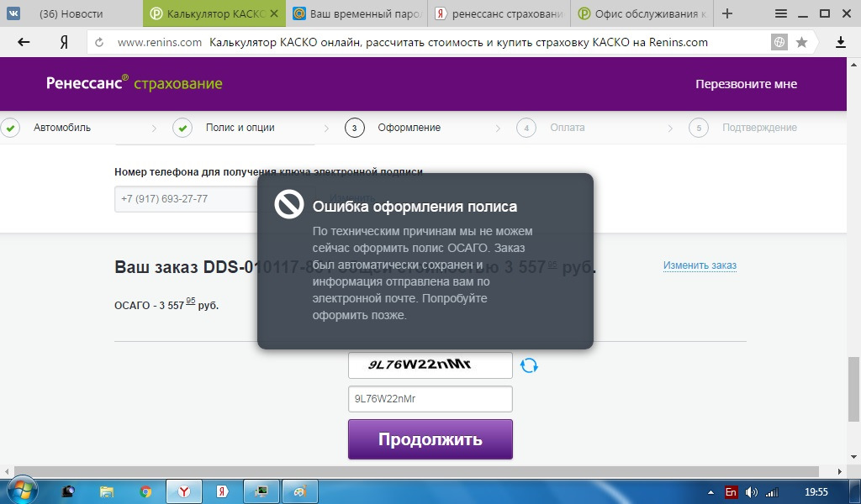Open a new browser tab
The image size is (861, 504).
coord(727,13)
